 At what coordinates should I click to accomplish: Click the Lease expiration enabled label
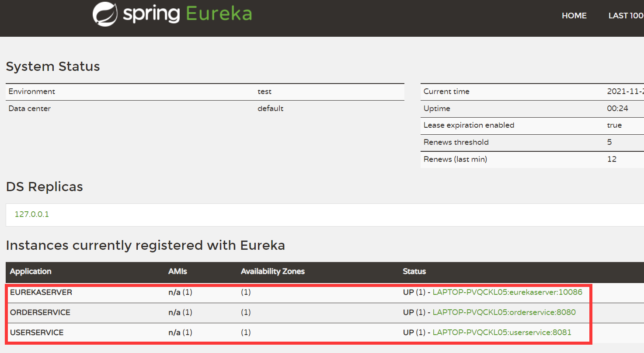point(469,125)
